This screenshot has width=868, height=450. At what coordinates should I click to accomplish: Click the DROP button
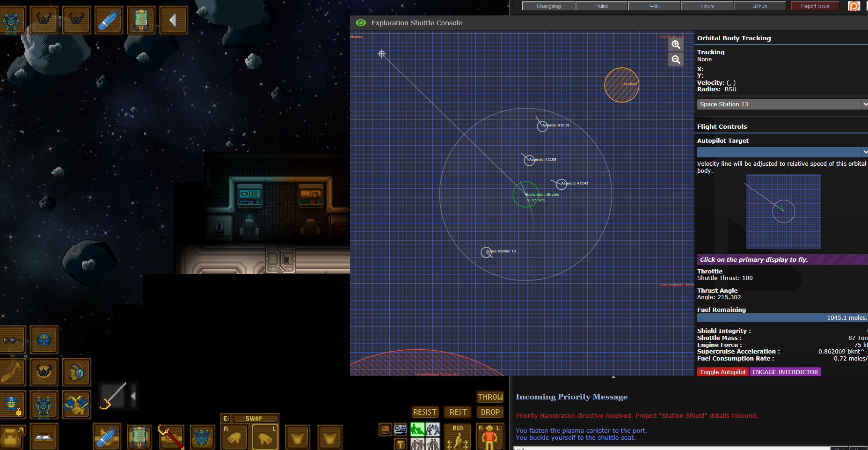(490, 412)
